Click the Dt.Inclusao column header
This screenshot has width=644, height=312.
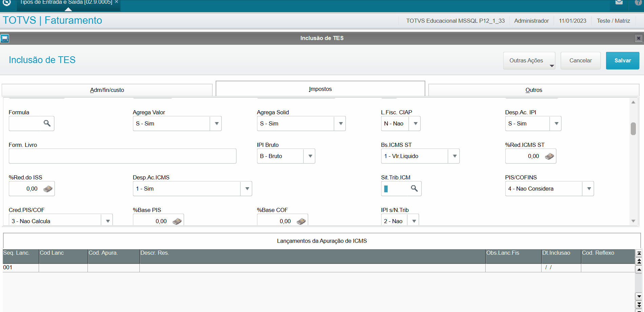[561, 256]
